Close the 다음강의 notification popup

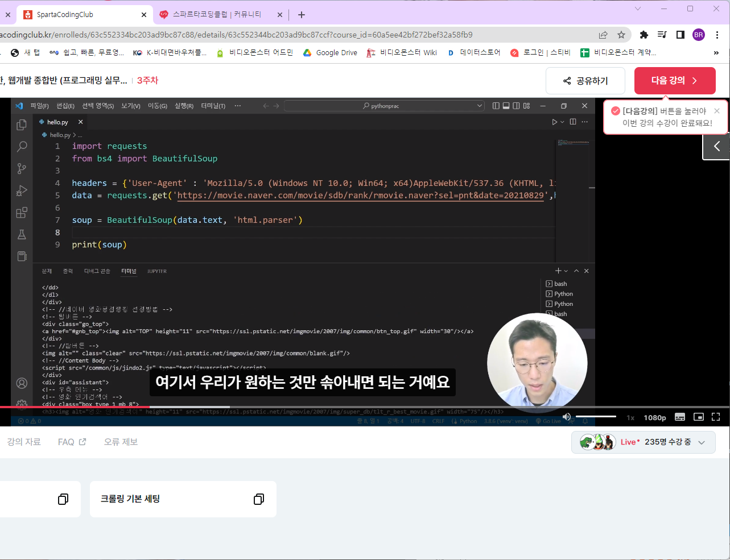pos(717,111)
